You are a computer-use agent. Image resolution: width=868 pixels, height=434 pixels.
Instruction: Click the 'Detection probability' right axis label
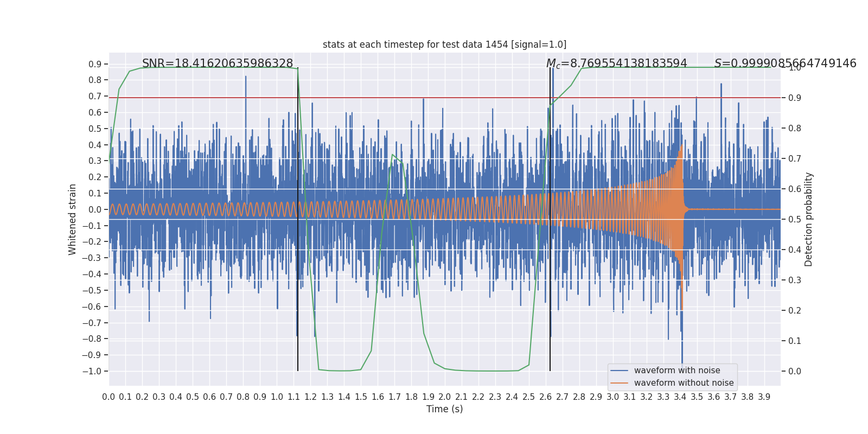coord(809,219)
